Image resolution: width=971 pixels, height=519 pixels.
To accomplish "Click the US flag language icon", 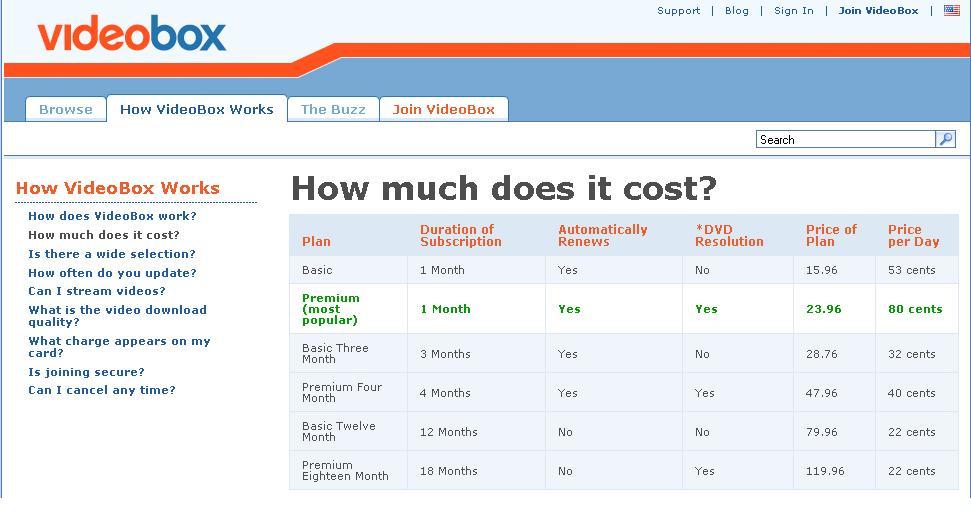I will pos(951,10).
